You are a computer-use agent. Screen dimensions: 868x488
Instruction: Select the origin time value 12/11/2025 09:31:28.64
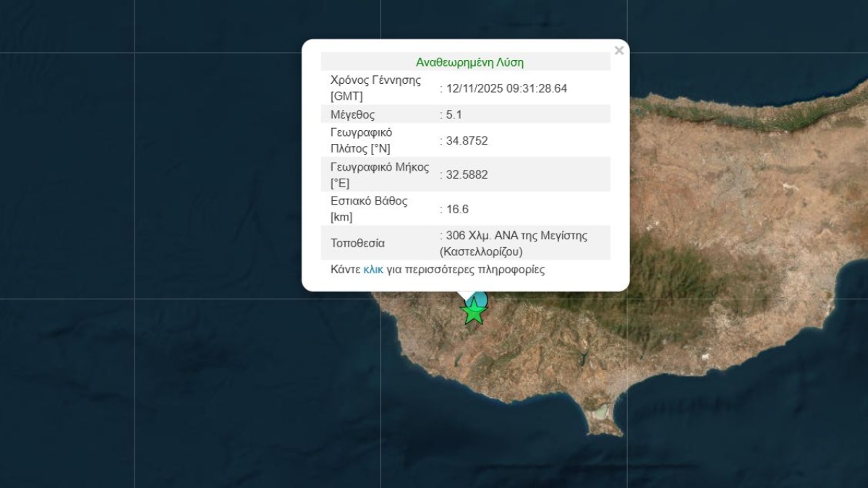(506, 88)
